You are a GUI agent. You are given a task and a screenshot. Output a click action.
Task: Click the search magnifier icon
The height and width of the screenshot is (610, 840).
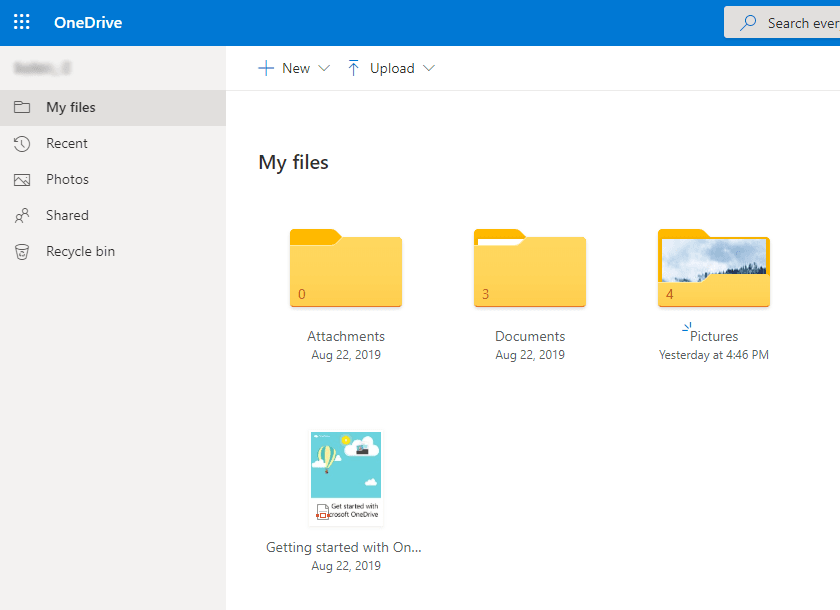[747, 22]
